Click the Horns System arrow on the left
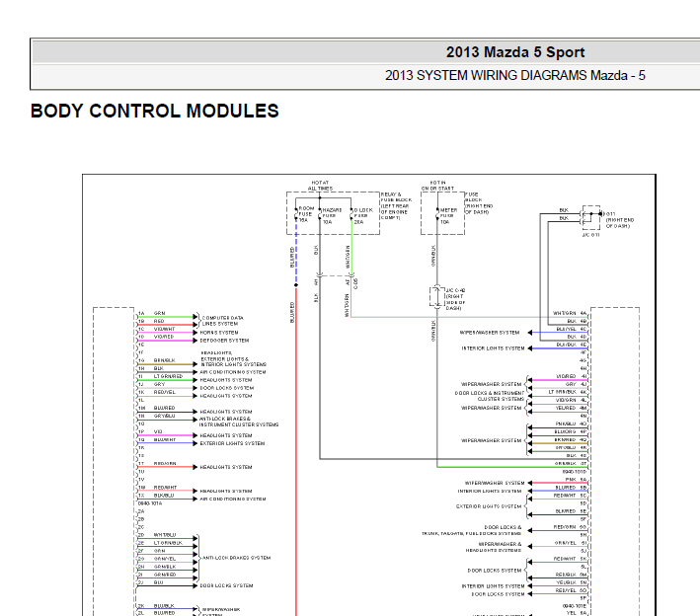Screen dimensions: 700x616 click(x=196, y=330)
